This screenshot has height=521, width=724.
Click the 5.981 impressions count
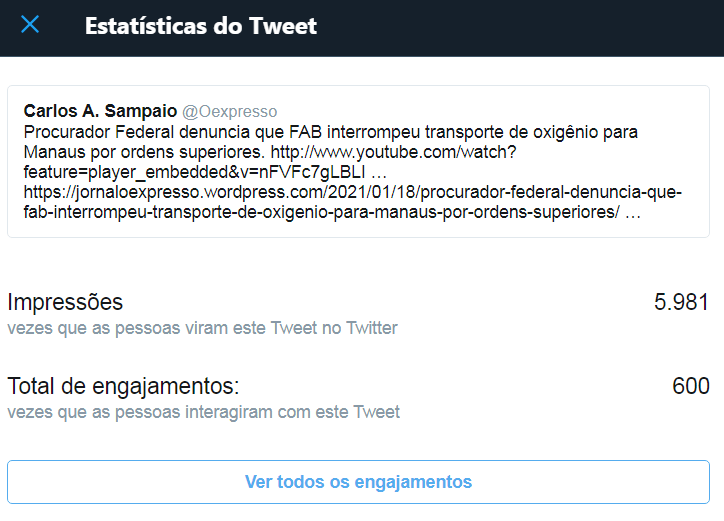681,302
